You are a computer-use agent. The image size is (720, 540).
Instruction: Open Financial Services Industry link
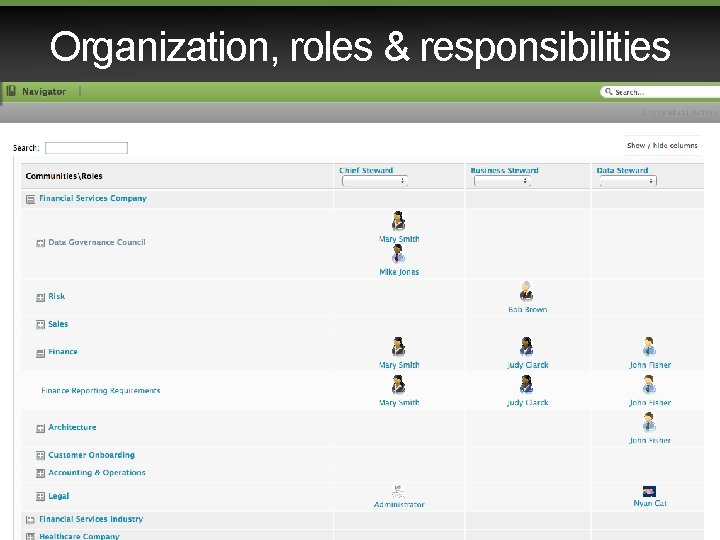[x=91, y=519]
